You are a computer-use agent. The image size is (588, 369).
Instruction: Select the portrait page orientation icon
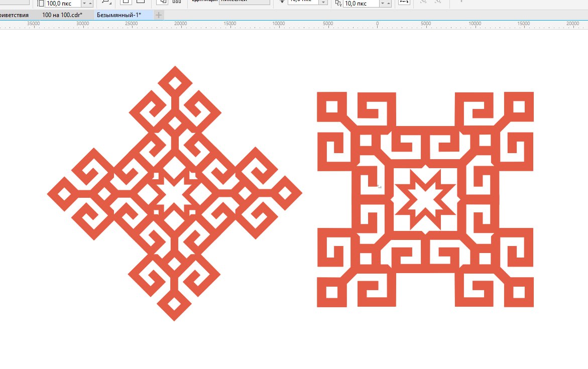(125, 2)
